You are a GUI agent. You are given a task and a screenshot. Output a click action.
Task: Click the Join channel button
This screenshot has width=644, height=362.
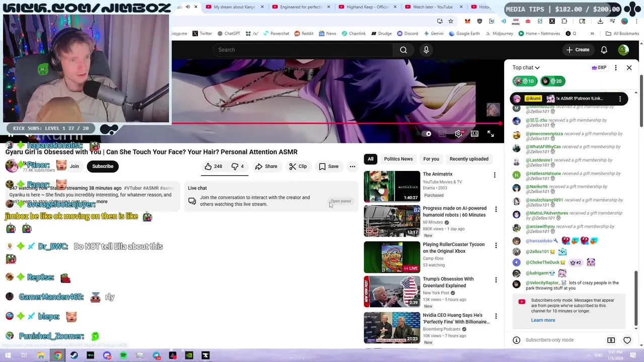pyautogui.click(x=74, y=166)
